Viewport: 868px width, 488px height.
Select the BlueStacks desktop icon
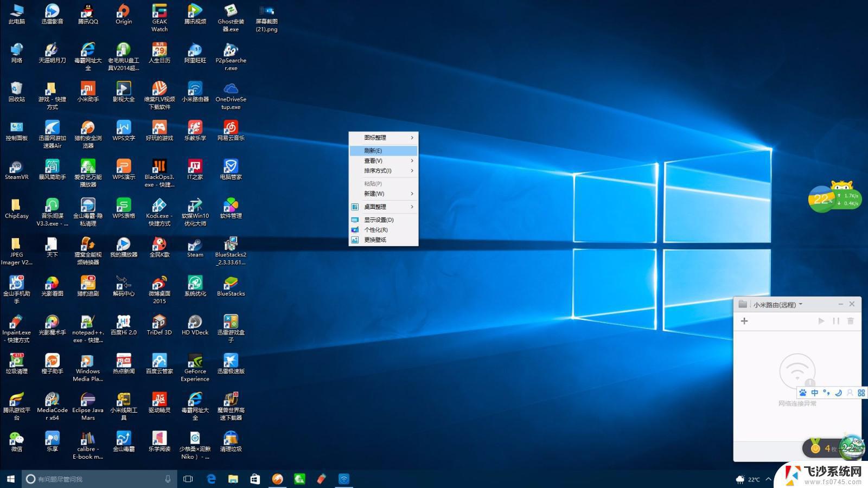(x=231, y=286)
